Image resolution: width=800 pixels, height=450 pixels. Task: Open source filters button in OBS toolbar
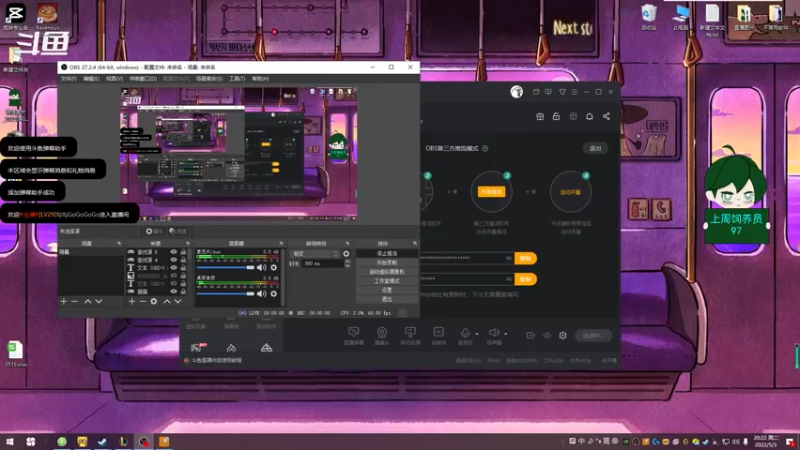click(x=178, y=231)
